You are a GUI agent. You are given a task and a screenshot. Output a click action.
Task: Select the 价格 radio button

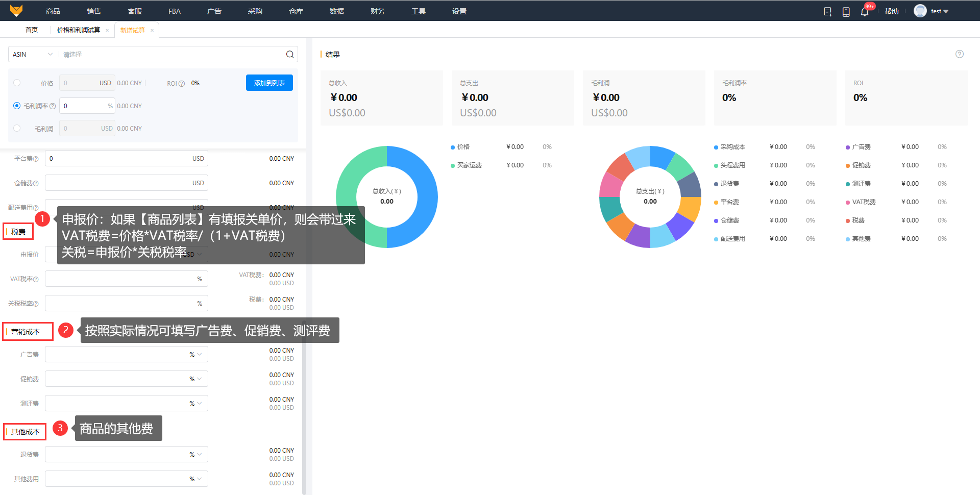(17, 83)
